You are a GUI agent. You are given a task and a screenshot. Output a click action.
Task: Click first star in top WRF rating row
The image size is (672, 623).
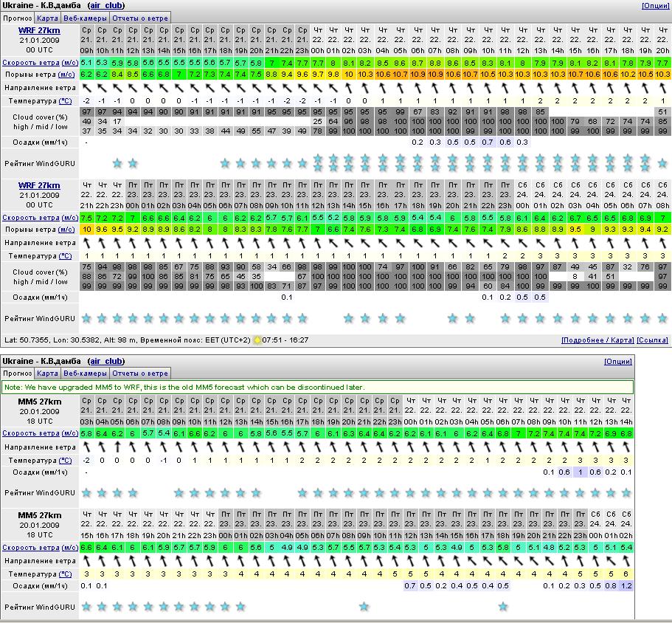coord(117,163)
